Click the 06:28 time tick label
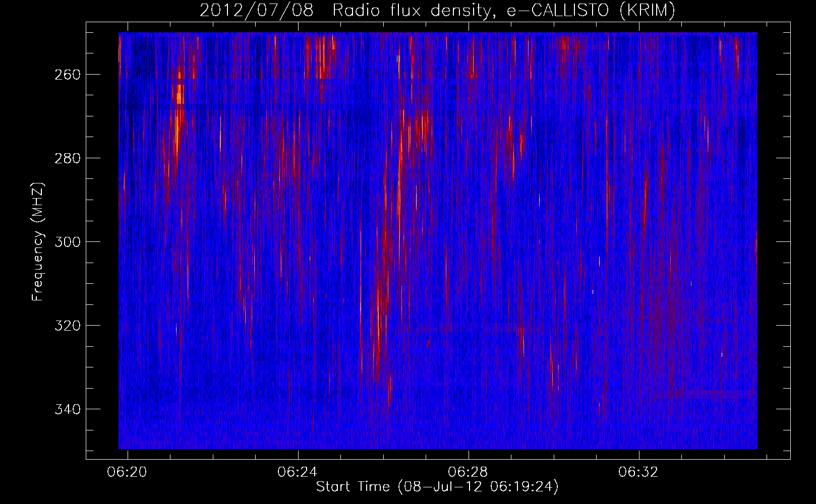 tap(468, 472)
